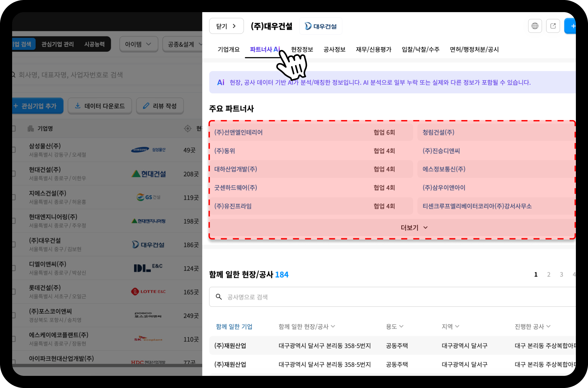Switch to 시공능력 menu

(x=94, y=44)
